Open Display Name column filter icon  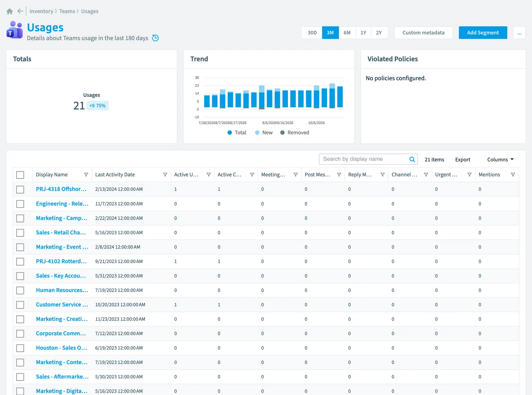[86, 175]
